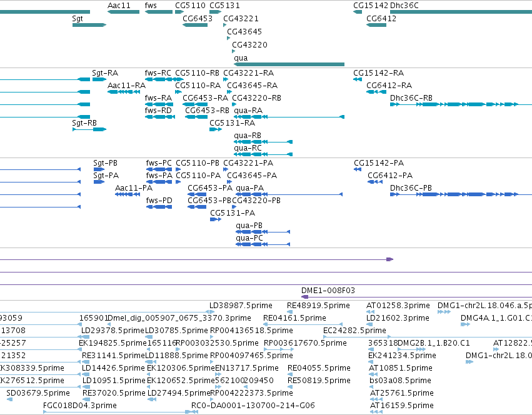The height and width of the screenshot is (415, 532).
Task: Click protein fws-PC label
Action: coord(159,163)
